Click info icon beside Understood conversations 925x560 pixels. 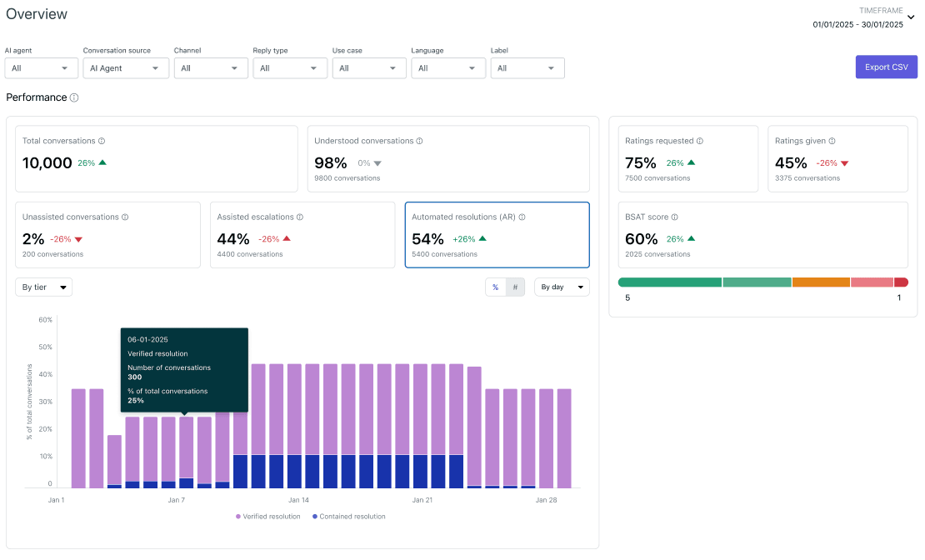coord(419,141)
